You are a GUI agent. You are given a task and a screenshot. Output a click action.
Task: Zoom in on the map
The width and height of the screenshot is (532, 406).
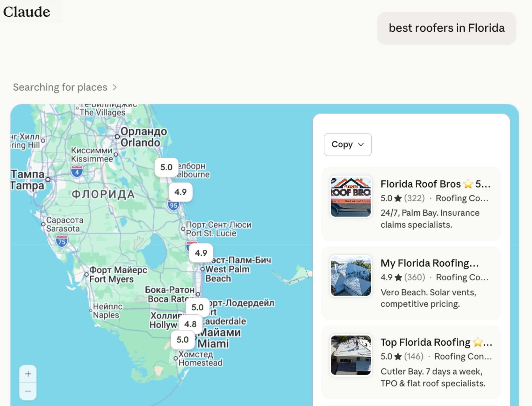pos(28,374)
